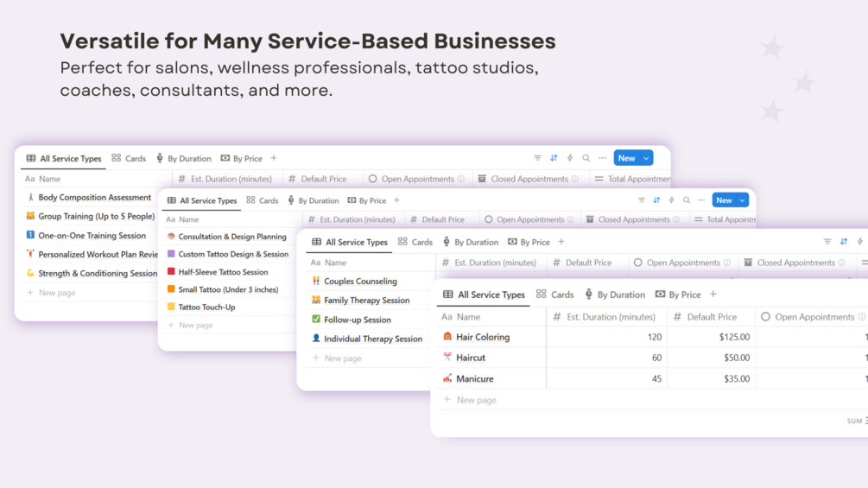Click the lightning icon in the tattoo window

point(671,200)
